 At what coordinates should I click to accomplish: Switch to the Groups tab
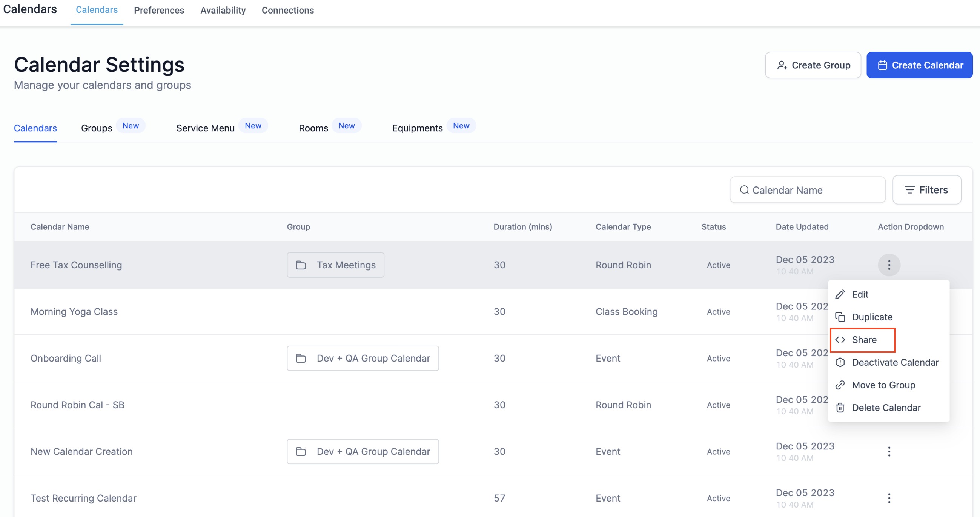pos(97,128)
